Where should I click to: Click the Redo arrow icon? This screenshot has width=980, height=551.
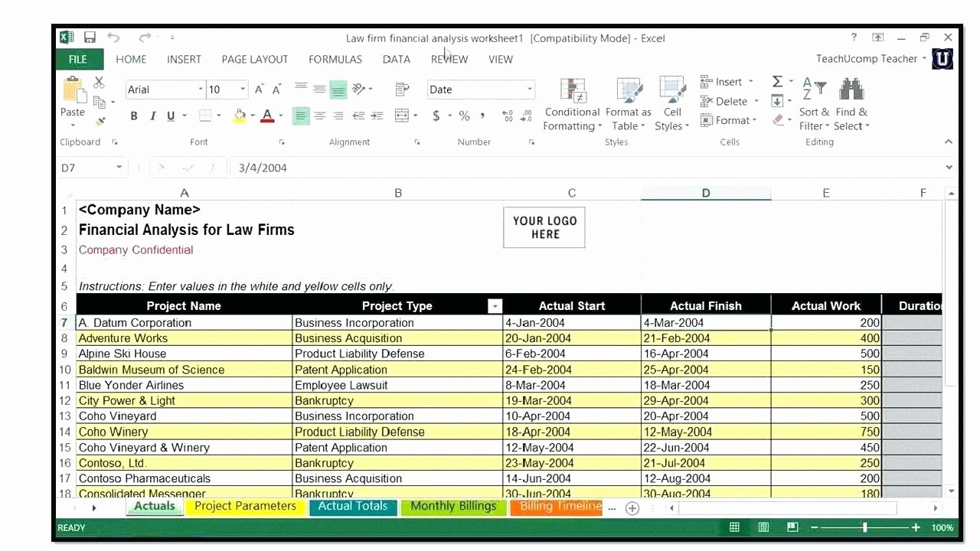(145, 37)
